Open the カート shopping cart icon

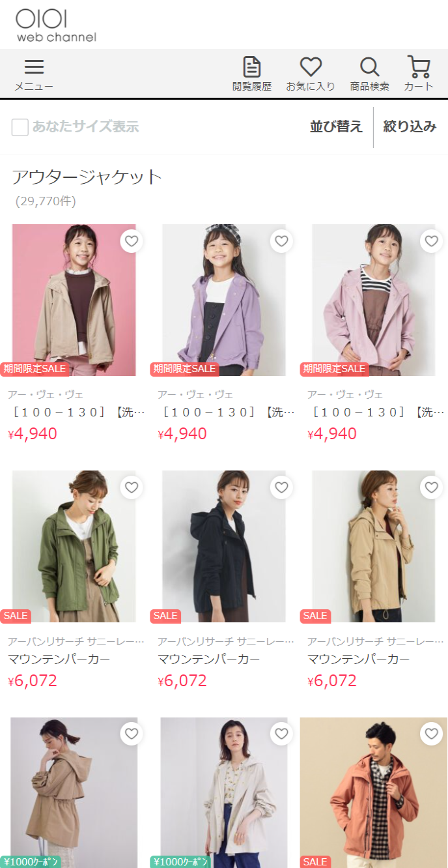419,74
